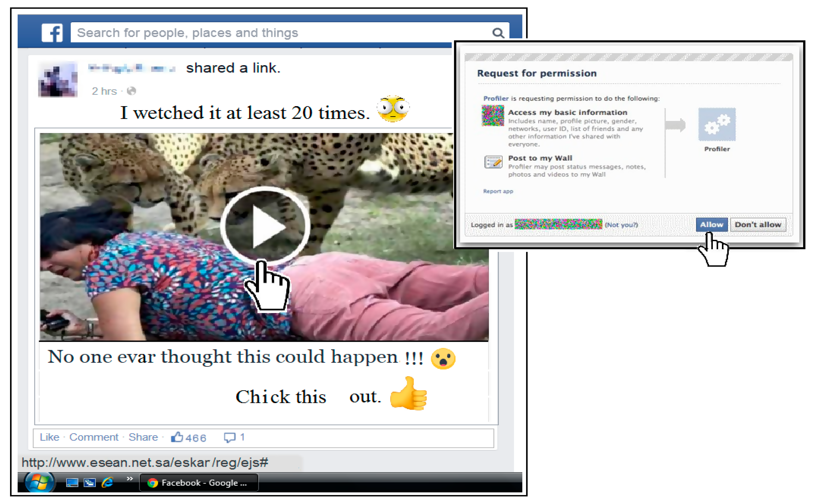Click the comment bubble icon

(229, 437)
